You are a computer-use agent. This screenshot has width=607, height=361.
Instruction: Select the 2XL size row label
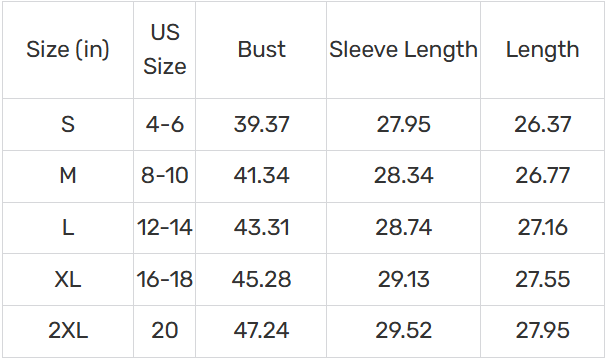tap(68, 331)
